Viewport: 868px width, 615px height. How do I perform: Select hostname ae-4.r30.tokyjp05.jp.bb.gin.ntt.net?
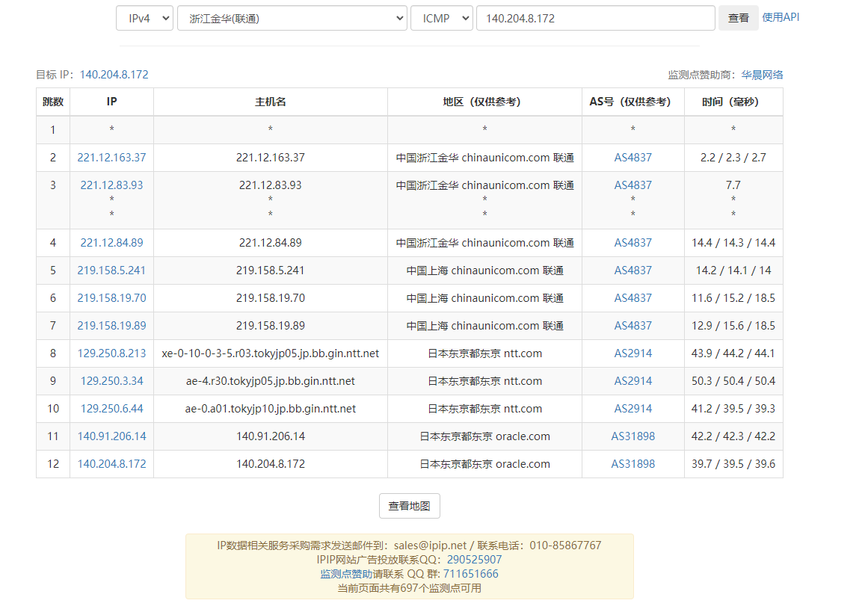[x=270, y=381]
